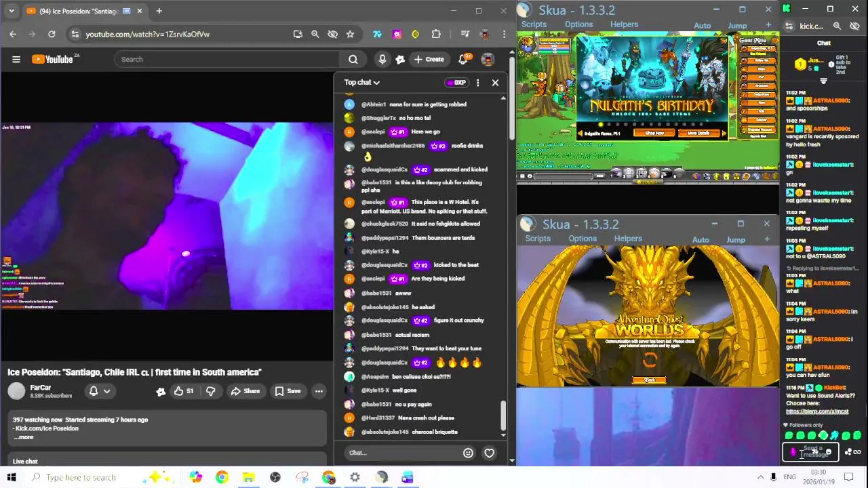The height and width of the screenshot is (488, 868).
Task: Open YouTube notifications bell
Action: point(463,60)
